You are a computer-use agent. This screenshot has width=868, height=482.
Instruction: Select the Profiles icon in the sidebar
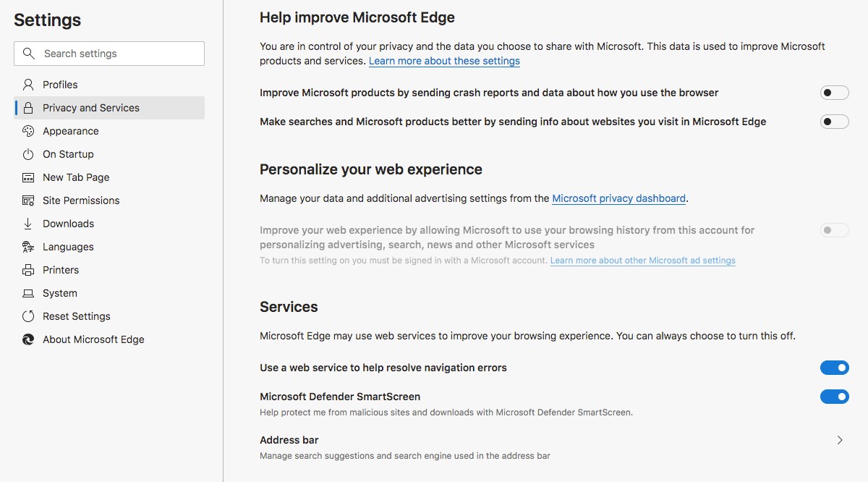(x=27, y=84)
